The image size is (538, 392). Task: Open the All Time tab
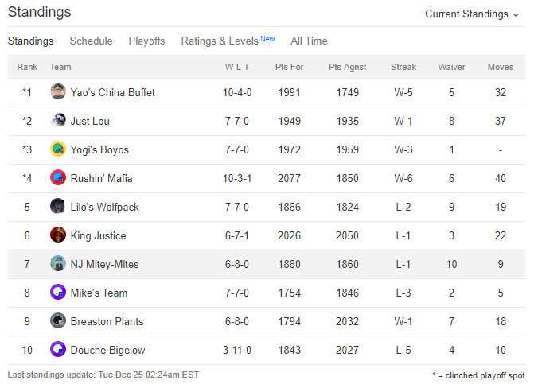point(309,41)
